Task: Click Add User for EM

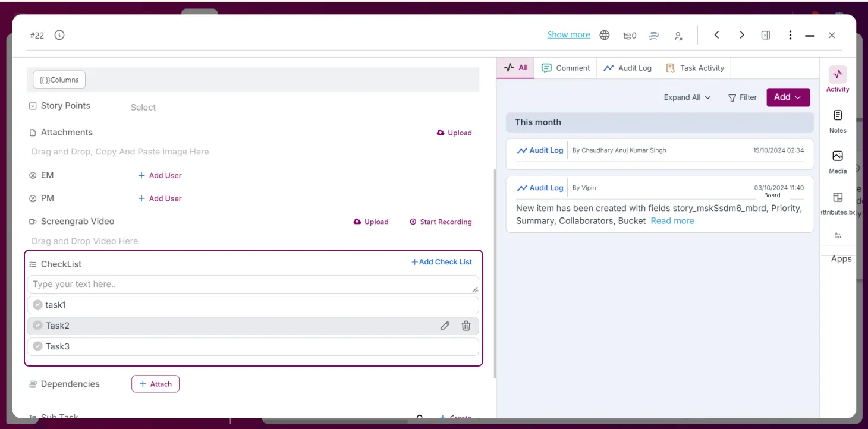Action: 159,175
